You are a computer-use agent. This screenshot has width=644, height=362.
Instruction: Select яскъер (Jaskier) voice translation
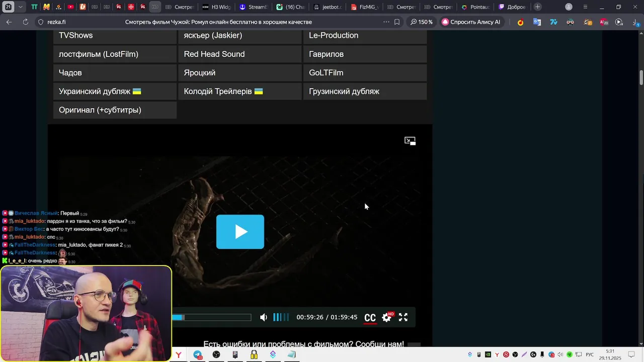[240, 36]
